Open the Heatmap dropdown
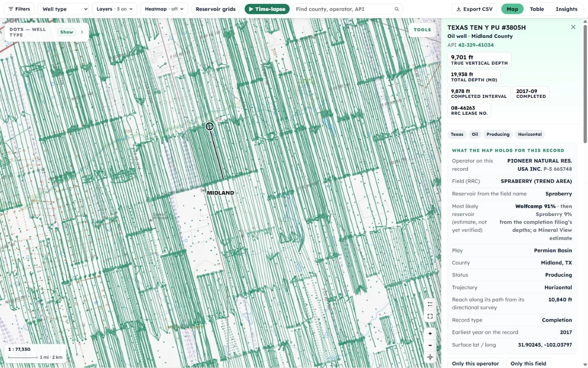The height and width of the screenshot is (368, 588). click(164, 9)
